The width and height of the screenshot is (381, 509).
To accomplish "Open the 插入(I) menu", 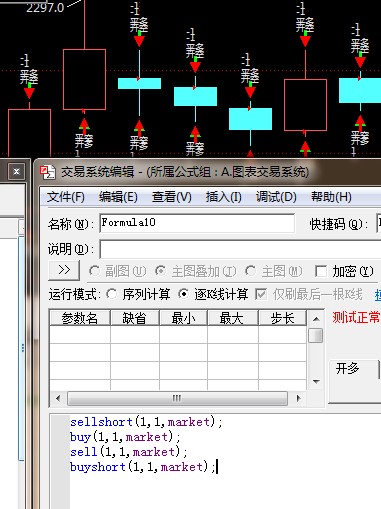I will pos(224,197).
